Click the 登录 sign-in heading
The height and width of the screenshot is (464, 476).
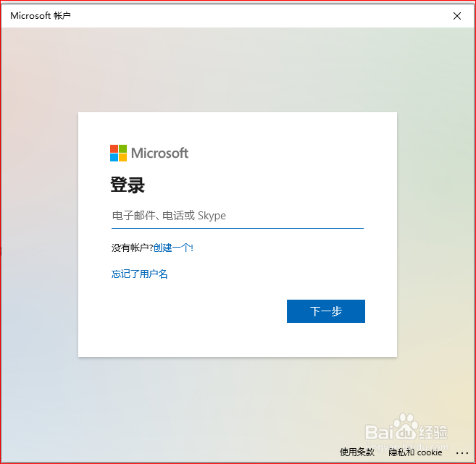click(128, 185)
